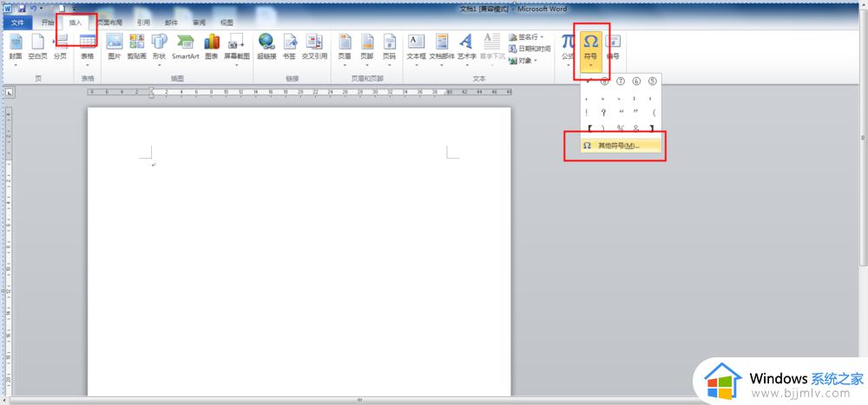Switch to the Page Layout (页面布局) tab
868x405 pixels.
(x=110, y=23)
